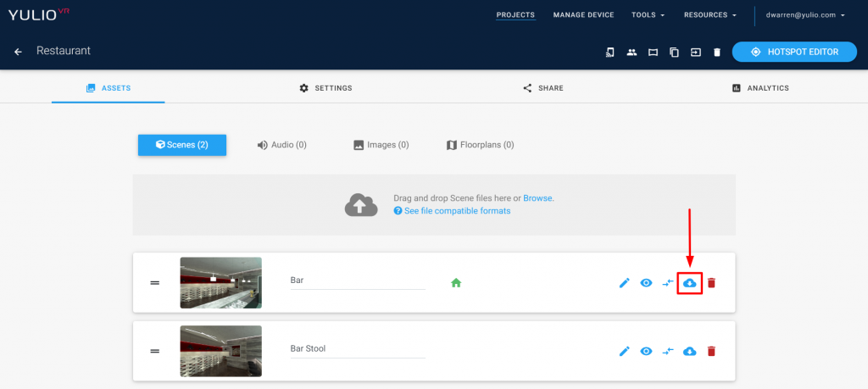Toggle visibility eye for Bar scene
The width and height of the screenshot is (868, 389).
click(646, 283)
